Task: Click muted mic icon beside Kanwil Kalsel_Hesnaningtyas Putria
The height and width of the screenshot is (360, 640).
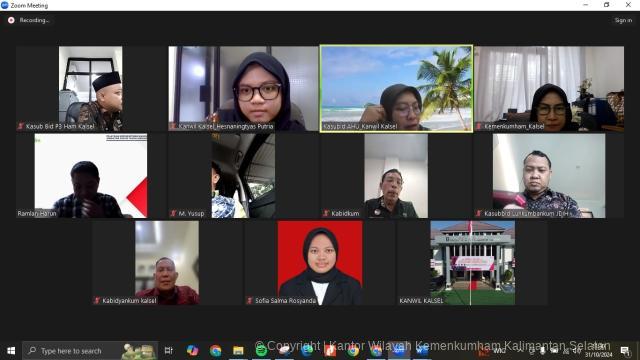Action: point(173,126)
